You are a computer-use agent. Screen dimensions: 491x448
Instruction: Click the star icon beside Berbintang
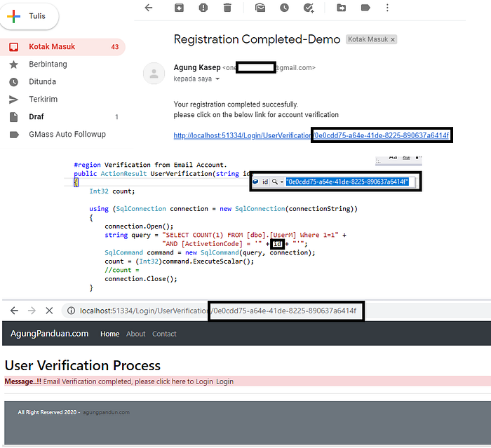coord(14,65)
